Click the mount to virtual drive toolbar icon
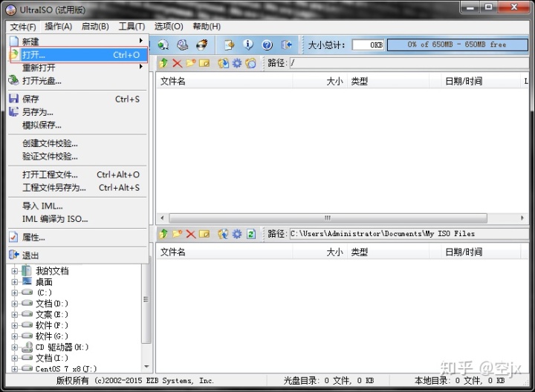Image resolution: width=535 pixels, height=392 pixels. click(163, 45)
